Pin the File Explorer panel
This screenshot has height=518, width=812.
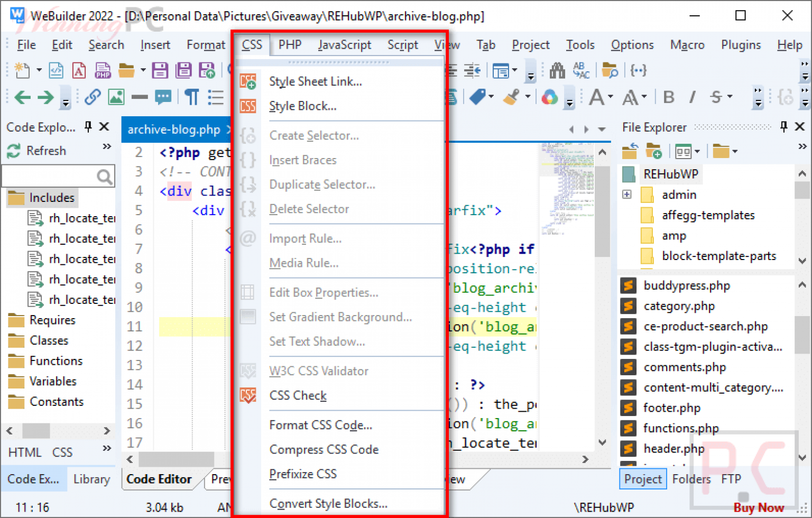point(783,127)
